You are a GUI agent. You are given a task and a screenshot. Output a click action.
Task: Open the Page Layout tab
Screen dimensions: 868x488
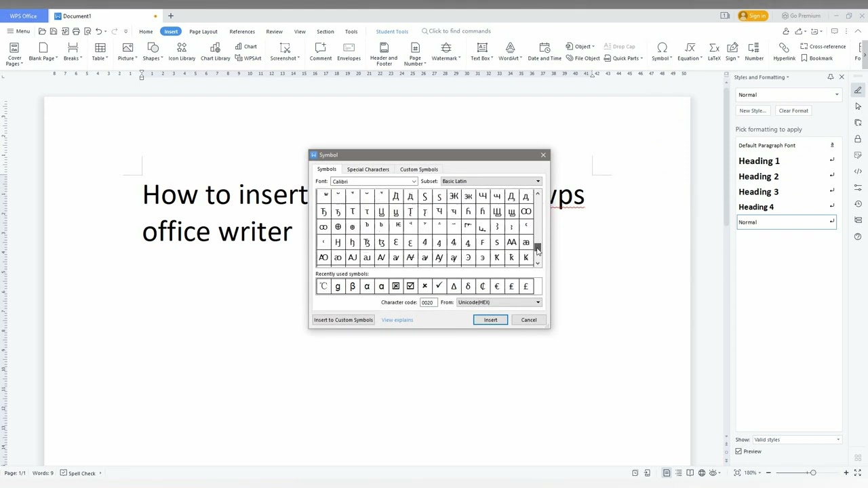click(x=203, y=31)
